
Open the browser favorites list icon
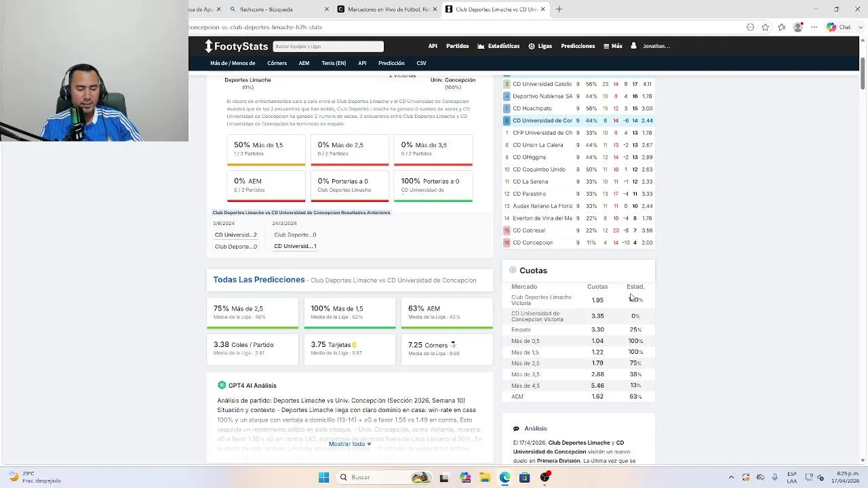coord(782,27)
